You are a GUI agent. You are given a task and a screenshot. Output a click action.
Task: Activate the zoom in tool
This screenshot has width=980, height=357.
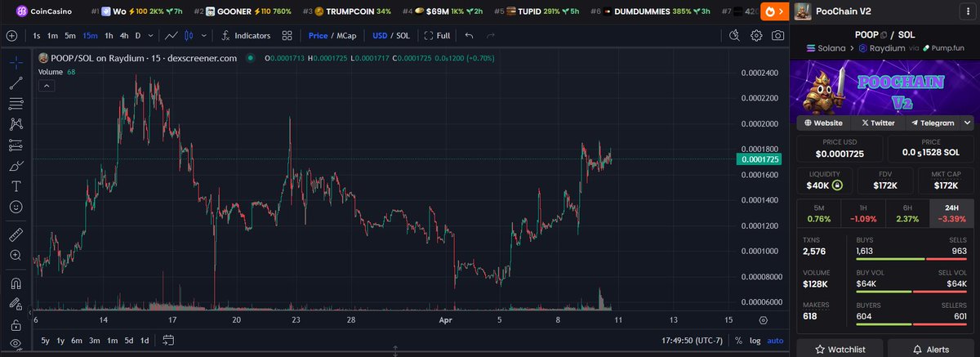pyautogui.click(x=16, y=256)
